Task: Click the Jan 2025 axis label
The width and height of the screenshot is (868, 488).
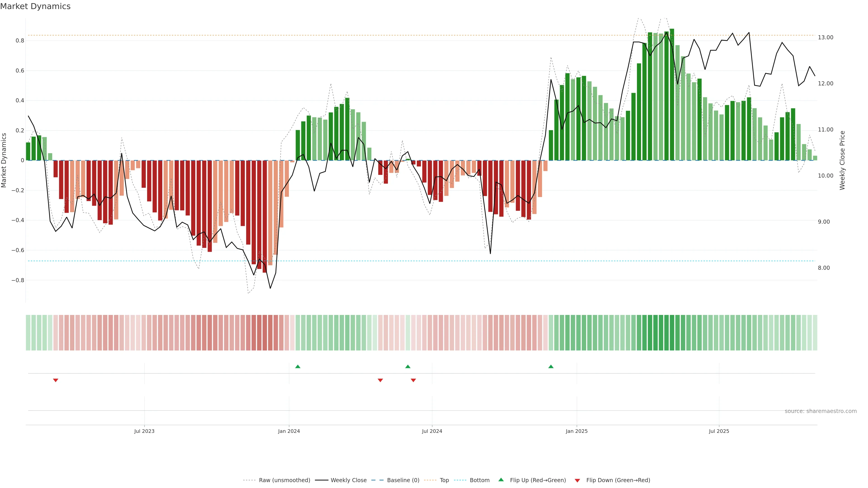Action: point(577,431)
